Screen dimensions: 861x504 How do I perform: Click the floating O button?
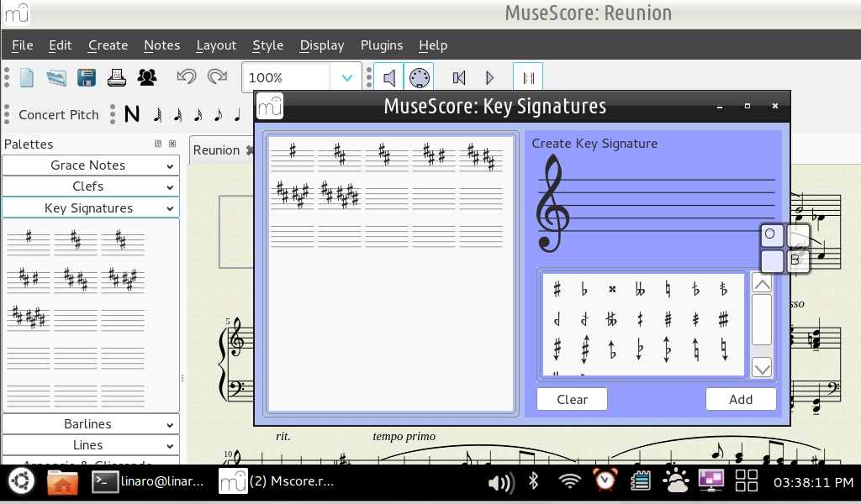772,234
